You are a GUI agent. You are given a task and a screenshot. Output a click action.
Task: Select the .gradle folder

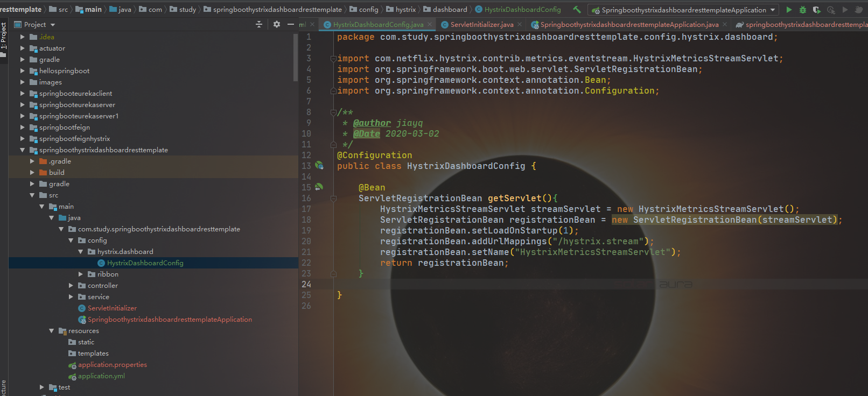point(59,161)
